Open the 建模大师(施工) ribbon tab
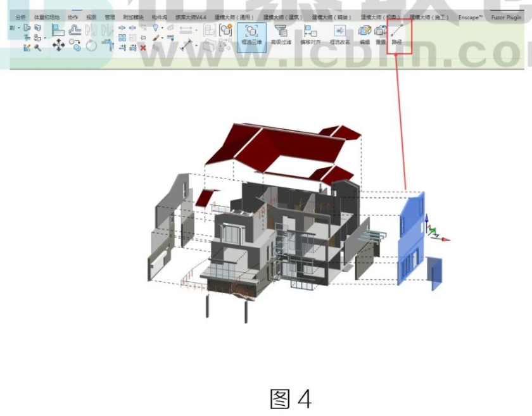Viewport: 532px width, 416px height. tap(429, 17)
